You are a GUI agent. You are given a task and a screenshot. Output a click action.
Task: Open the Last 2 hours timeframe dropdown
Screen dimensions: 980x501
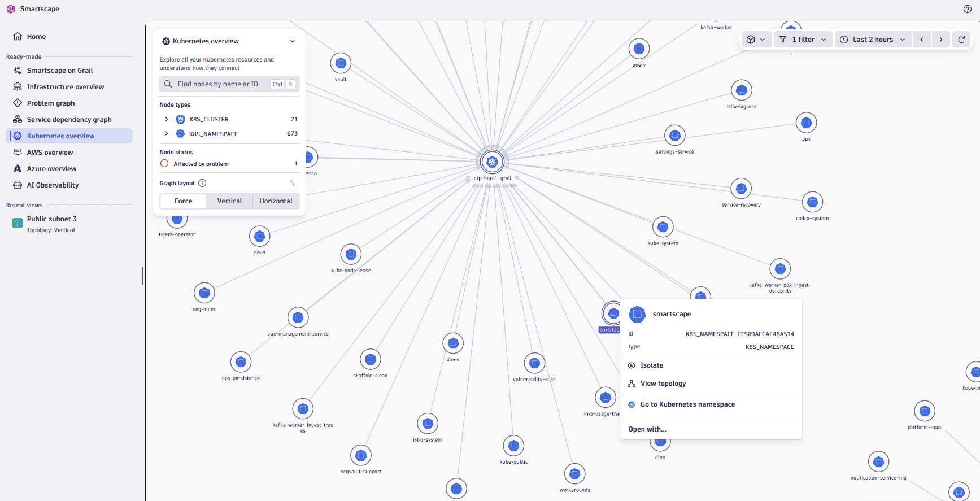(873, 40)
